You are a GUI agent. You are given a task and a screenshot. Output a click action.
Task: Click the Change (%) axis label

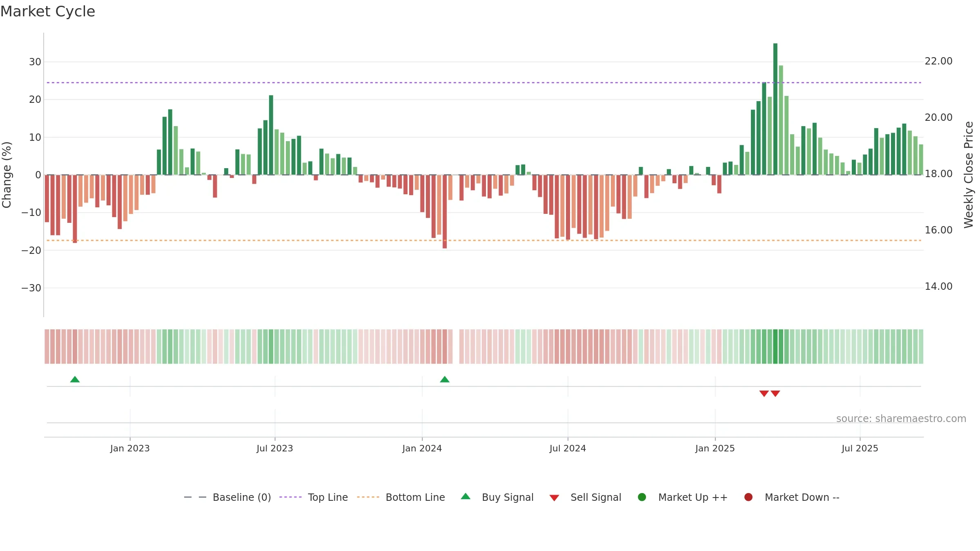(x=7, y=175)
